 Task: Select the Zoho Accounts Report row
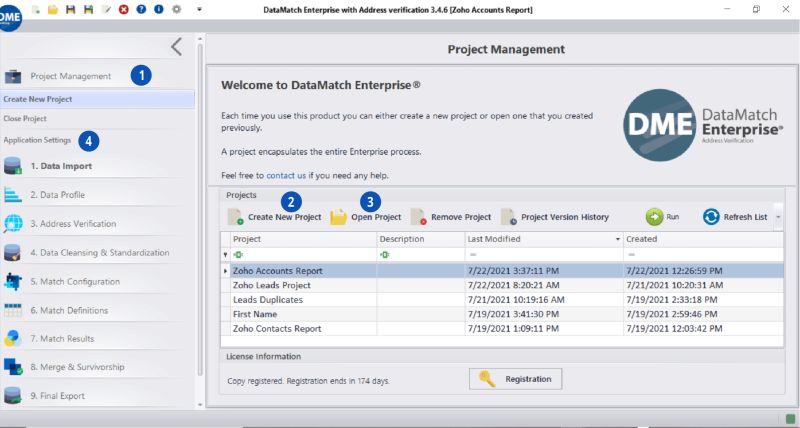pyautogui.click(x=503, y=271)
